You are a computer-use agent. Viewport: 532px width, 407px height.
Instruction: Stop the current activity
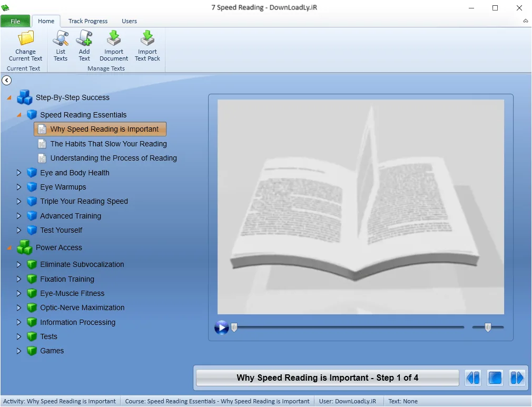pos(495,378)
